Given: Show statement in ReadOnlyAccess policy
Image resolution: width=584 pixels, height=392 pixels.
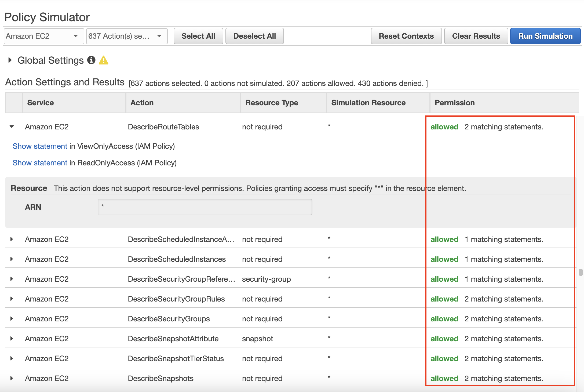Looking at the screenshot, I should 40,163.
